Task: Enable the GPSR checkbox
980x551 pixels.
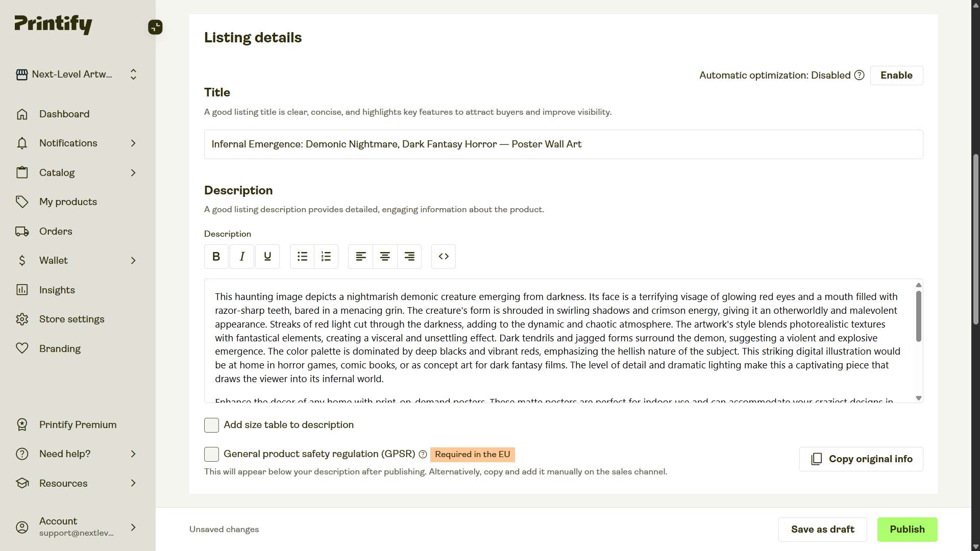Action: [x=211, y=454]
